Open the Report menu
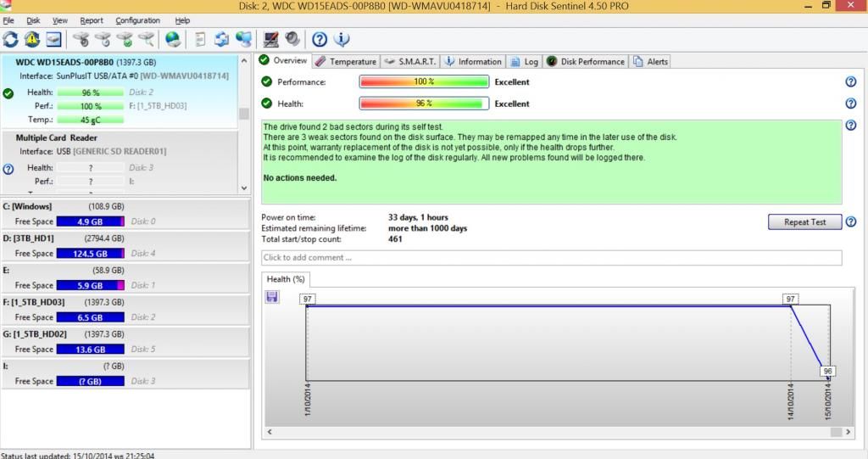This screenshot has height=459, width=868. [x=92, y=20]
